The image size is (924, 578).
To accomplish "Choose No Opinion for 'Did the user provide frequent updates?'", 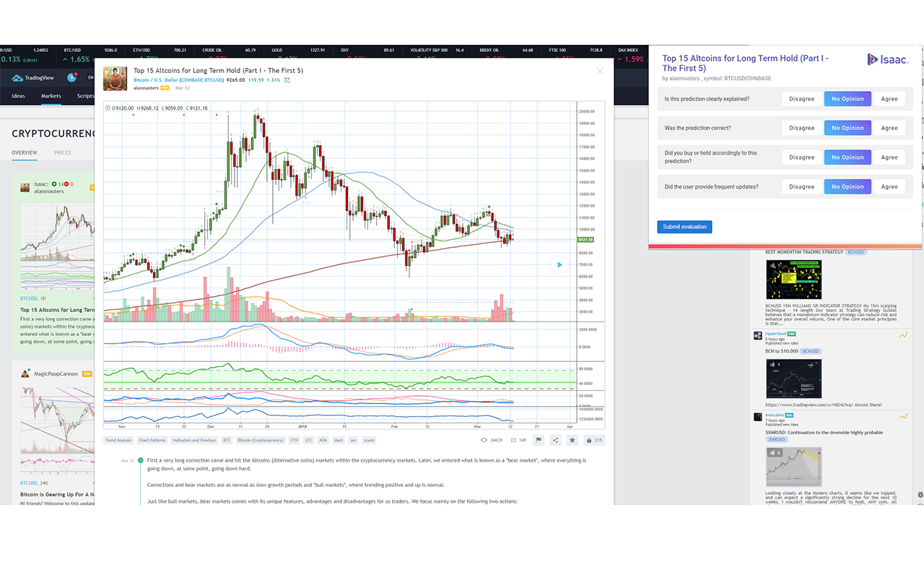I will click(x=847, y=186).
